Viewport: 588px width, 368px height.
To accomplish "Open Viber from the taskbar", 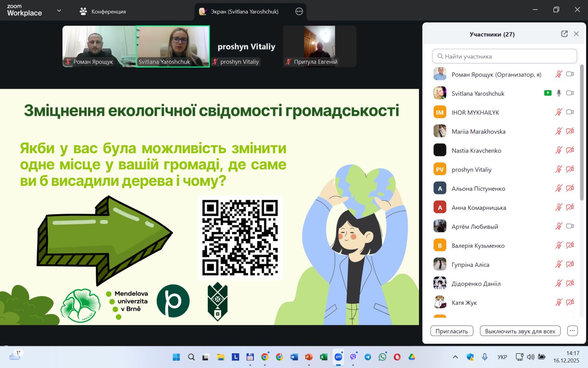I will coord(353,357).
